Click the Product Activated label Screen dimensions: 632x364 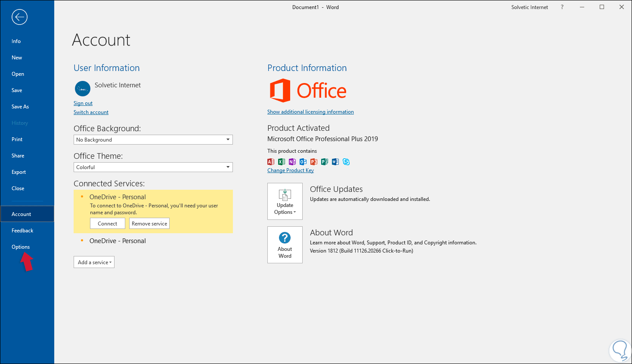click(x=298, y=128)
